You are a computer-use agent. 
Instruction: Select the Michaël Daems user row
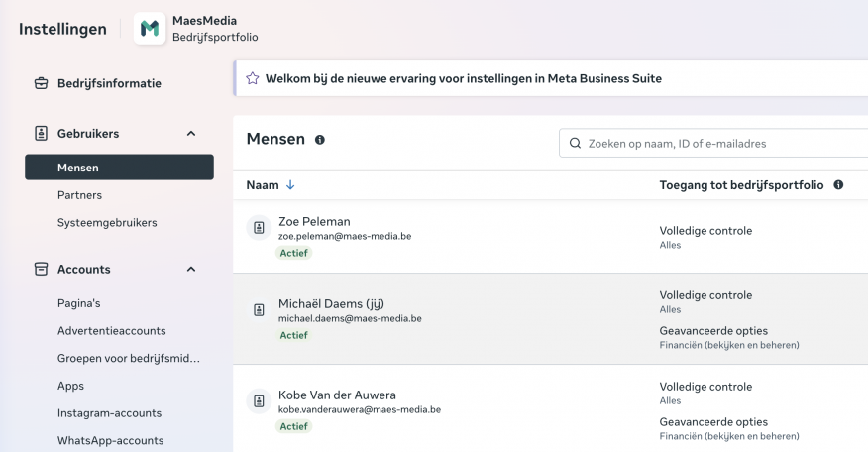pyautogui.click(x=550, y=319)
